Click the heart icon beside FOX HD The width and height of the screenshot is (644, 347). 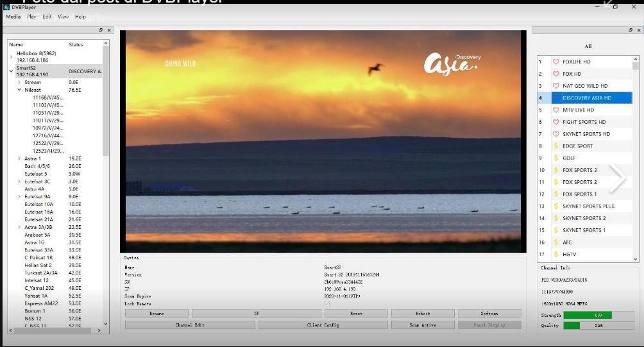pyautogui.click(x=555, y=74)
